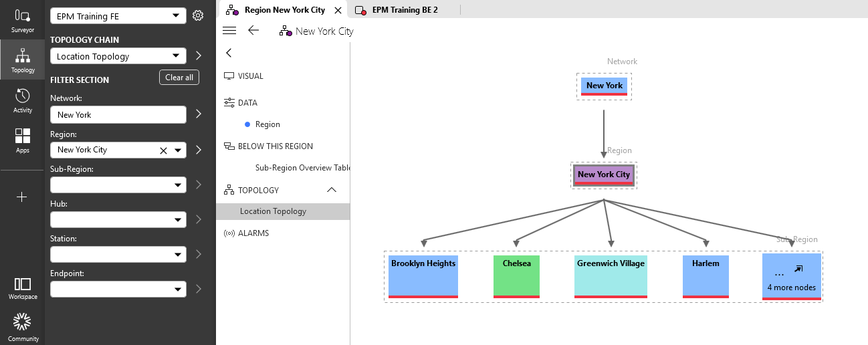
Task: Open the hamburger menu in visual header
Action: [229, 31]
